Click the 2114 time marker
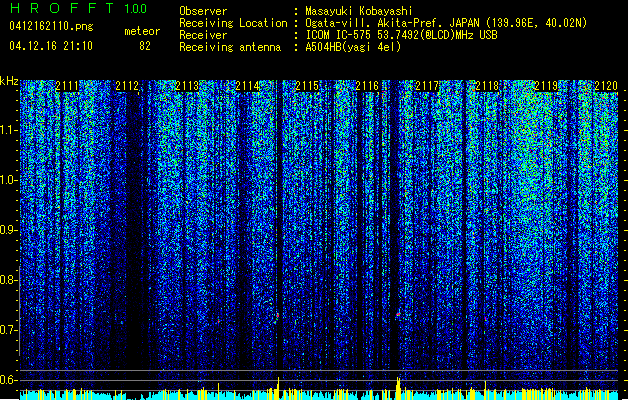 coord(247,86)
